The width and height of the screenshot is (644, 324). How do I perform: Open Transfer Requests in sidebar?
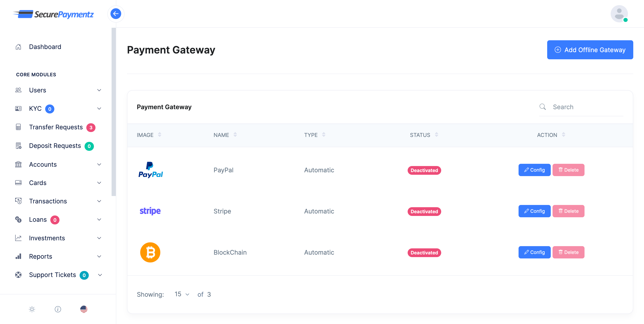56,127
